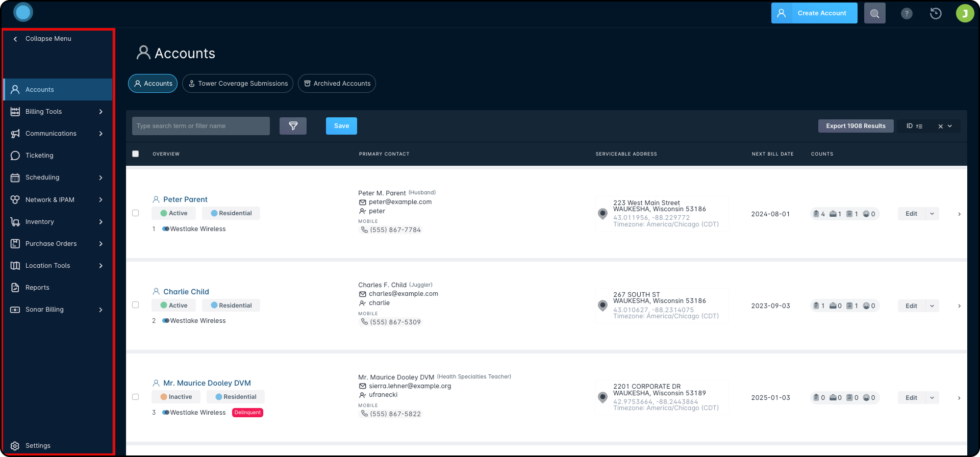
Task: Click the phone icon beside (555) 867-5309
Action: 364,322
